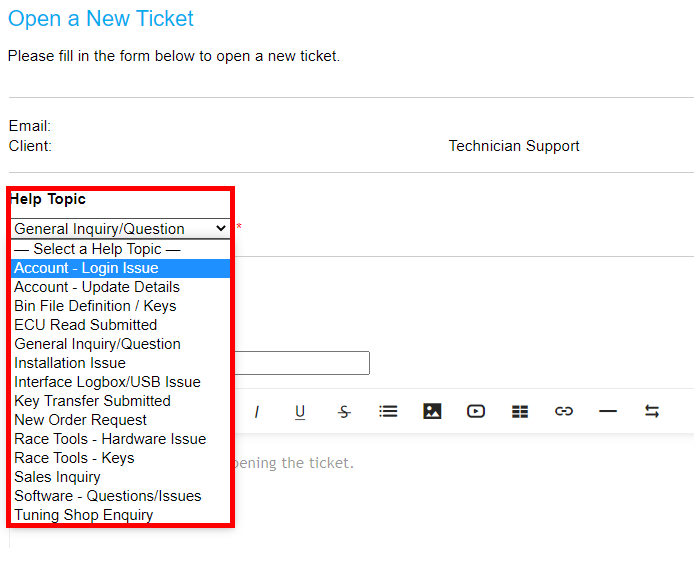Toggle underline formatting in the editor
This screenshot has height=561, width=699.
coord(300,412)
